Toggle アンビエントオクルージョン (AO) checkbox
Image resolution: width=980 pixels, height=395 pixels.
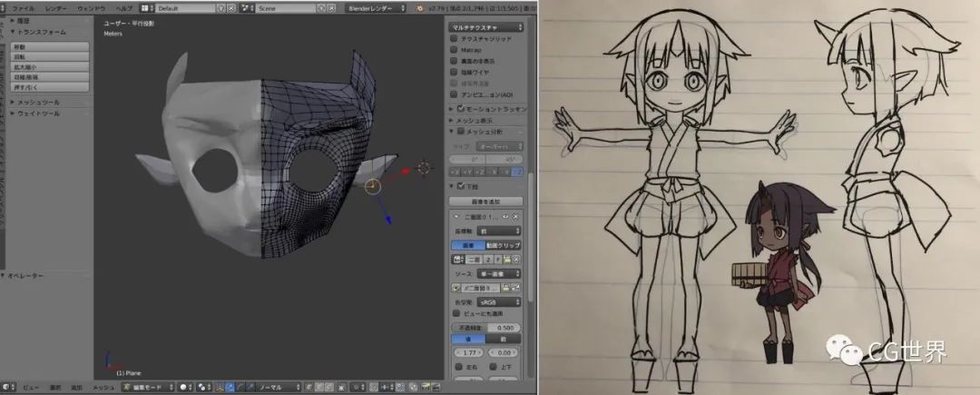coord(455,95)
